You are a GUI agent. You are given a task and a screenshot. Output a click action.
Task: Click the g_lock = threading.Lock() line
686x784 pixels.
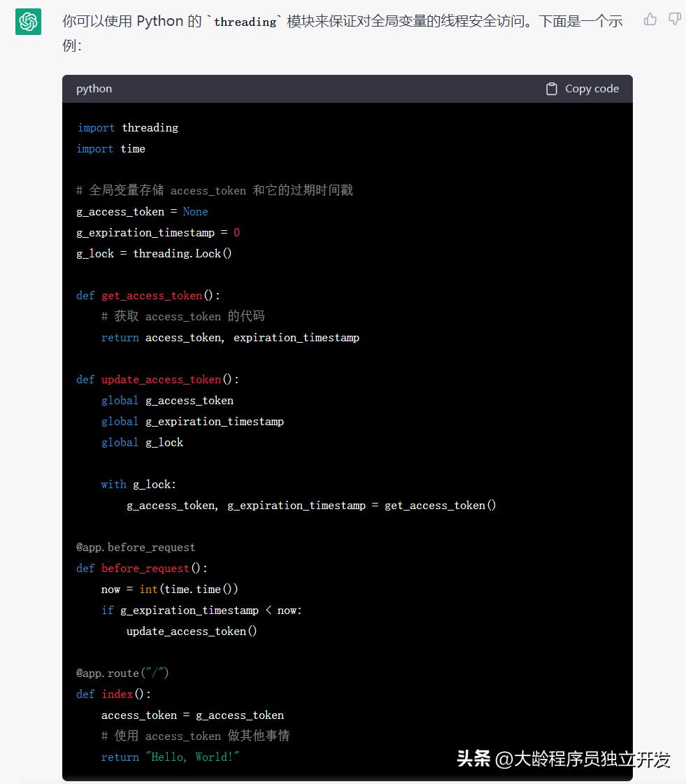(x=154, y=253)
